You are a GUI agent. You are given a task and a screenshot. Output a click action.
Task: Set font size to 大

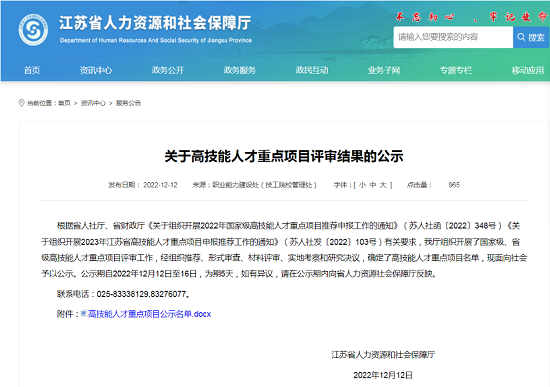[x=383, y=185]
